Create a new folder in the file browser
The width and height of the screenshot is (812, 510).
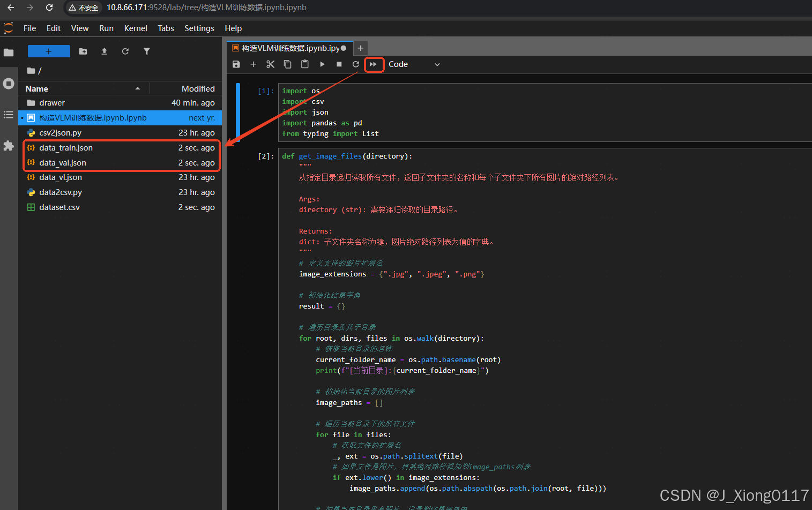pyautogui.click(x=82, y=51)
